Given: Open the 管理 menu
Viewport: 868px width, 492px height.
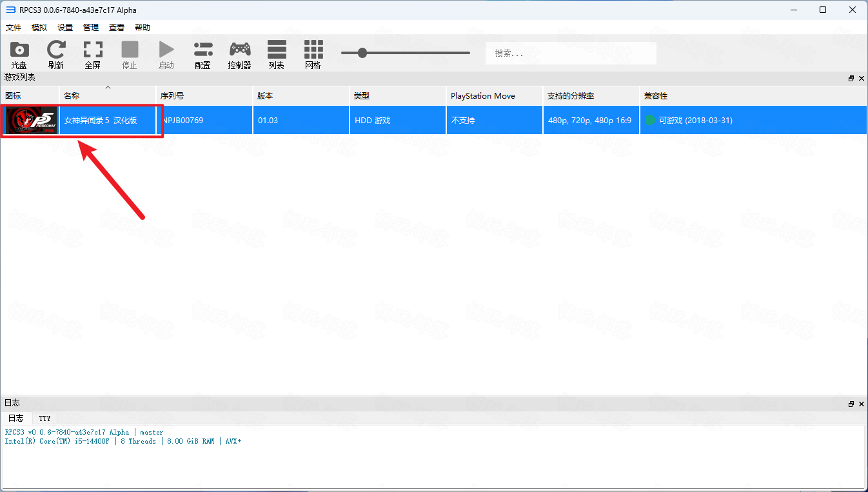Looking at the screenshot, I should (91, 27).
